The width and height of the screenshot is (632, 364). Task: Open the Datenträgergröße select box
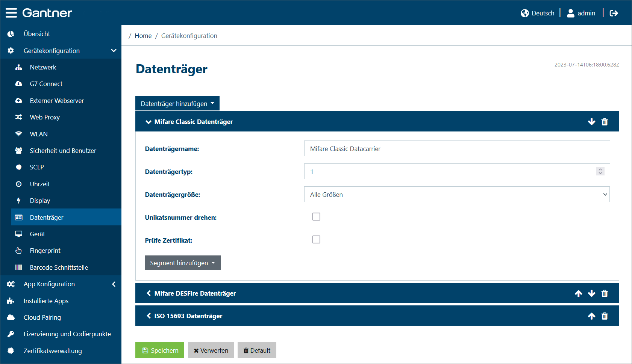coord(457,194)
